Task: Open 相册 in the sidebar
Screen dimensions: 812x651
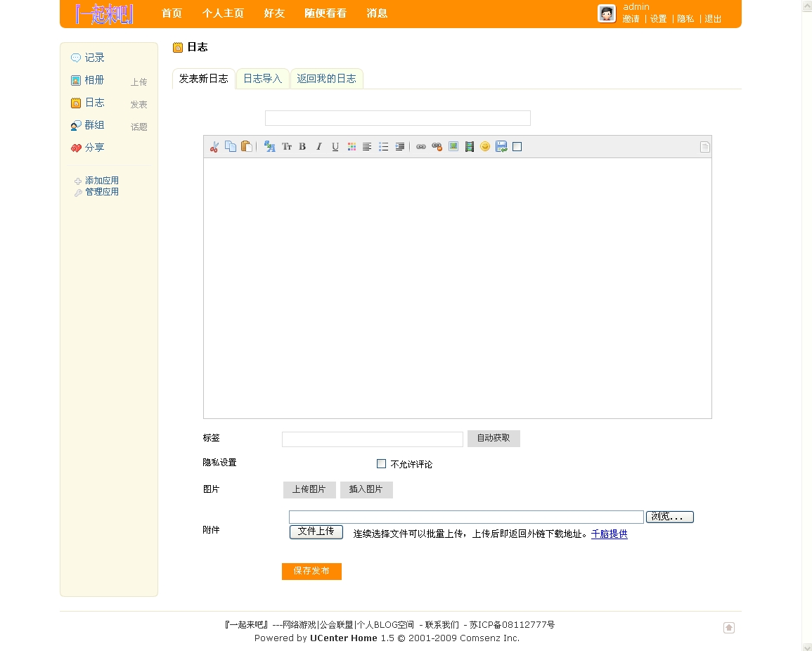Action: pyautogui.click(x=94, y=80)
